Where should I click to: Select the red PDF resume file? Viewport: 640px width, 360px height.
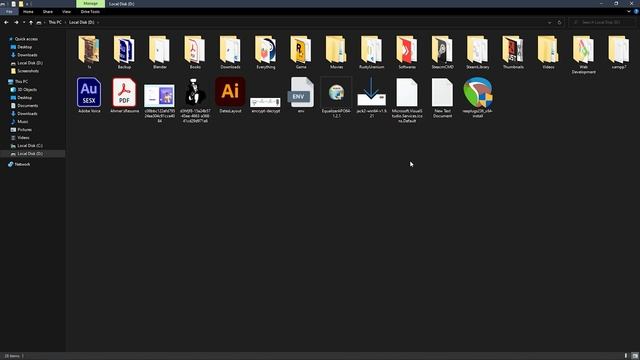[124, 95]
